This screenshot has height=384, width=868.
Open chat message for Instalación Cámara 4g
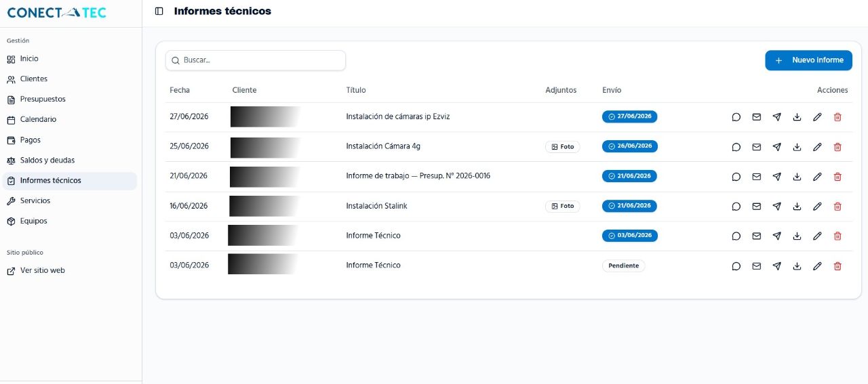click(736, 147)
